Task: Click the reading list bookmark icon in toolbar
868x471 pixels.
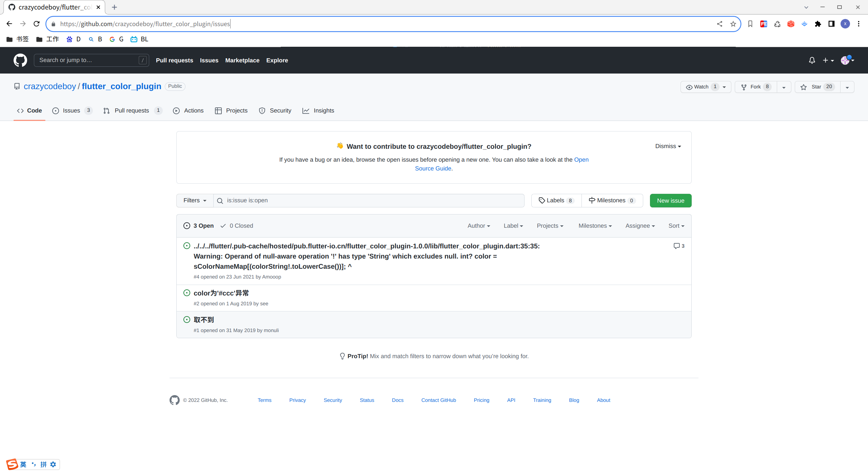Action: coord(750,24)
